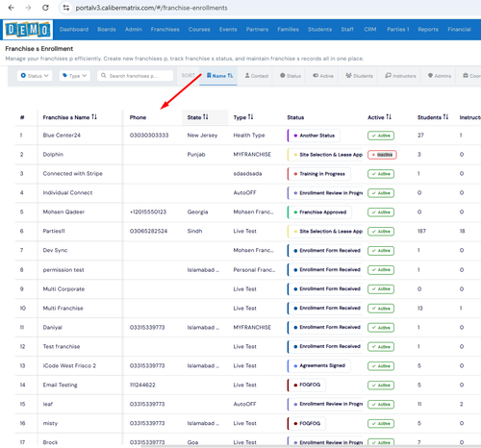
Task: Open site information icon in address bar
Action: [66, 8]
